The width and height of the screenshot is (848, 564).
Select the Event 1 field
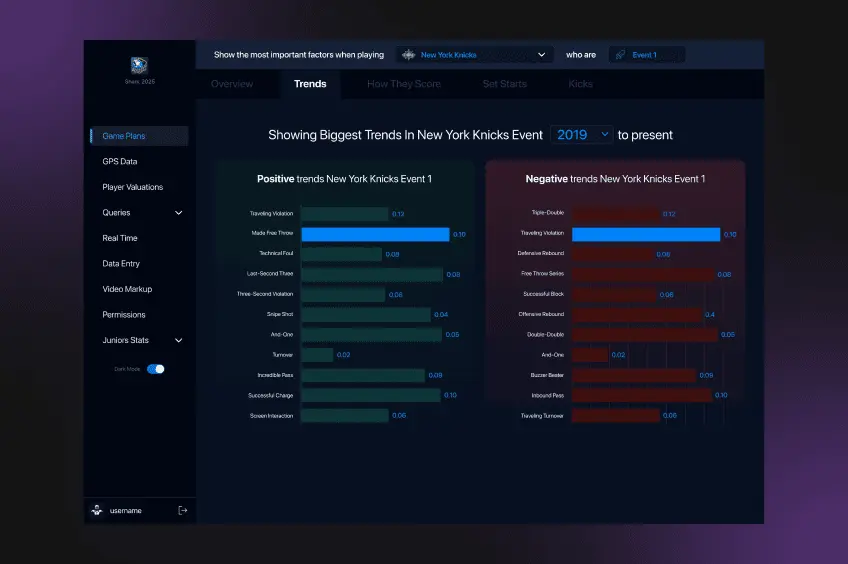pos(647,55)
